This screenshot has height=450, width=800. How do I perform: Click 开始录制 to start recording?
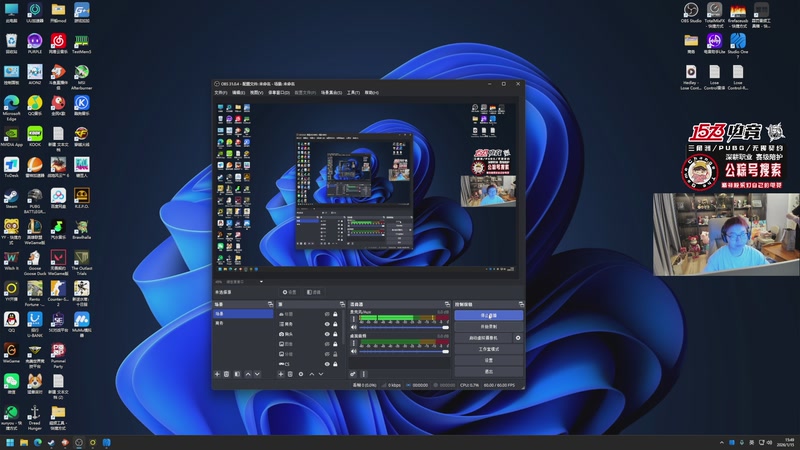point(488,327)
